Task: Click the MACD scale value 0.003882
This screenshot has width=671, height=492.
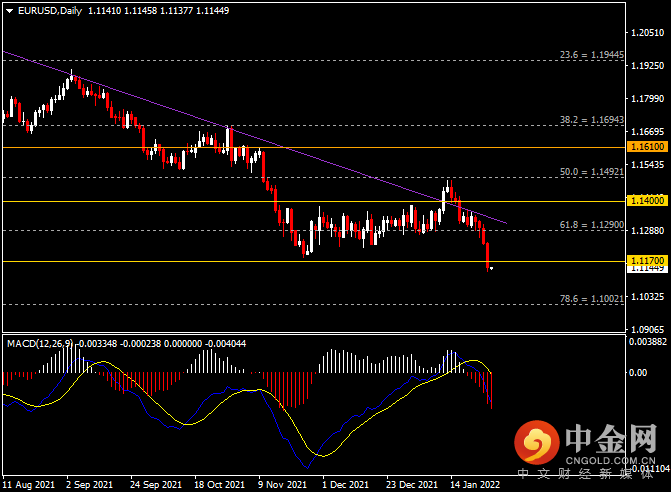Action: pos(648,342)
